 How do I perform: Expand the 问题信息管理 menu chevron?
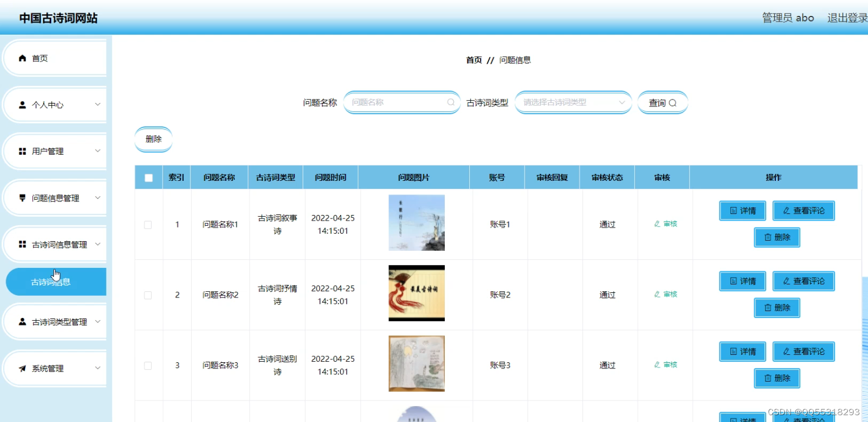97,198
